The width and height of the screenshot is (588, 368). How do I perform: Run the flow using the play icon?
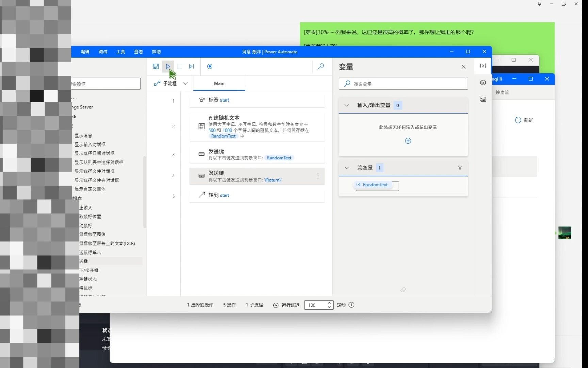(x=168, y=66)
